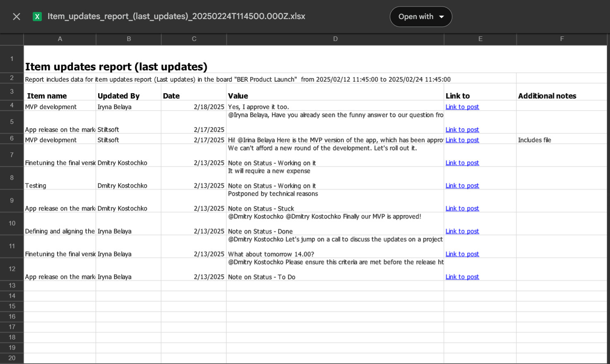The height and width of the screenshot is (364, 610).
Task: Select row 1 header
Action: pyautogui.click(x=12, y=59)
